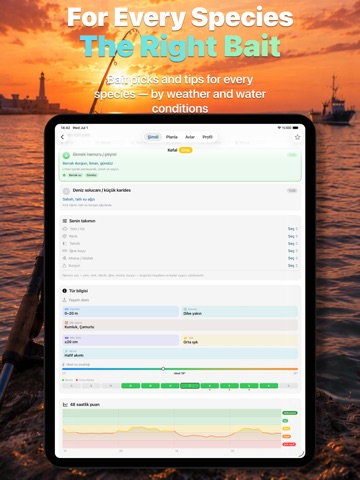Viewport: 360px width, 480px height.
Task: Tap the back chevron arrow
Action: [63, 137]
